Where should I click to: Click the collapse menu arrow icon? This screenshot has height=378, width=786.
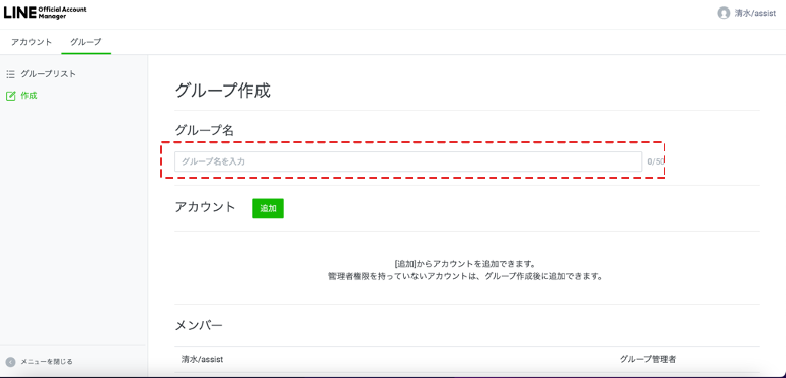tap(11, 362)
